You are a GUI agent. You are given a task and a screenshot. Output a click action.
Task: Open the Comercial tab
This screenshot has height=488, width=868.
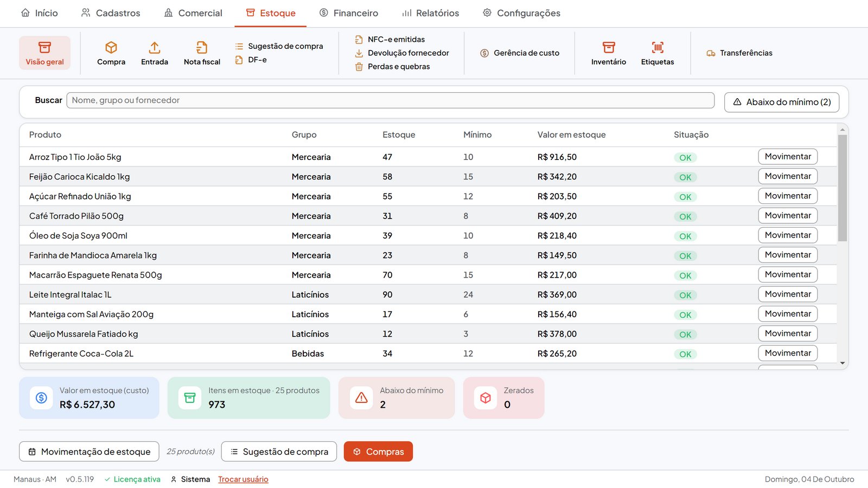(x=193, y=13)
